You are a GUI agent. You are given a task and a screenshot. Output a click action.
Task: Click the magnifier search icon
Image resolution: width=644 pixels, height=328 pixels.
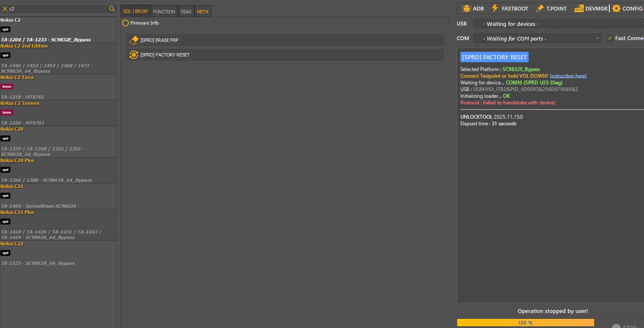112,9
